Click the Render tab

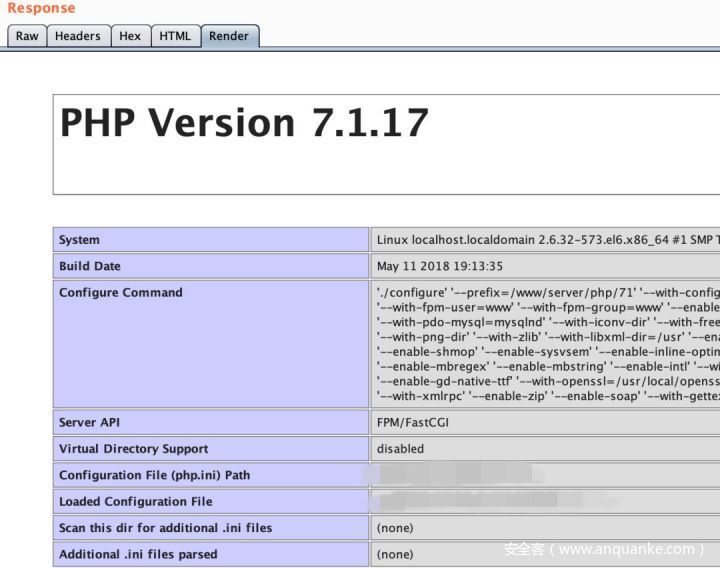point(229,36)
